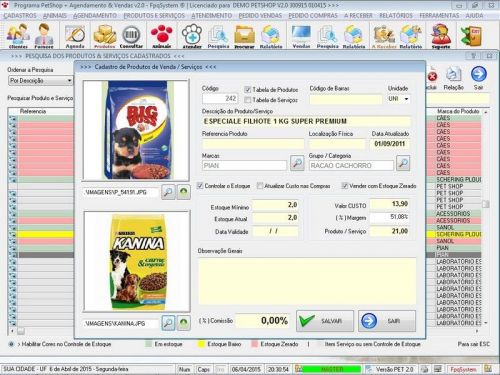Click the SALVAR button

tap(325, 321)
